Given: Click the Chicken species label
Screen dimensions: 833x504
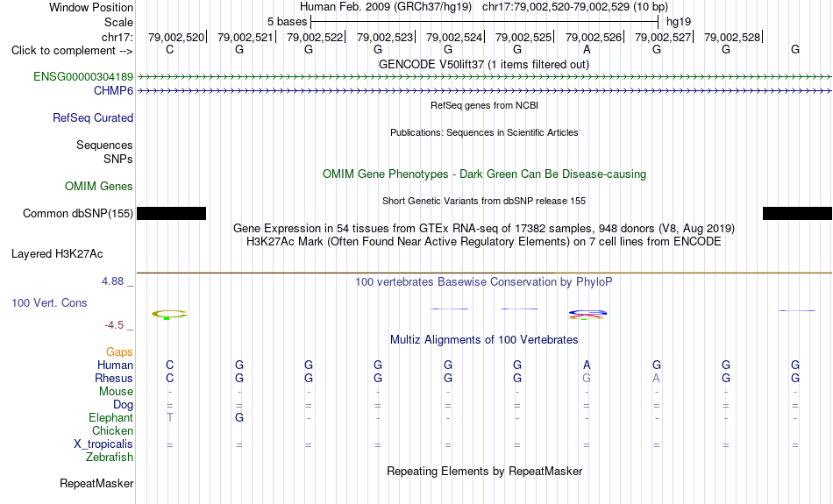Looking at the screenshot, I should [x=112, y=430].
